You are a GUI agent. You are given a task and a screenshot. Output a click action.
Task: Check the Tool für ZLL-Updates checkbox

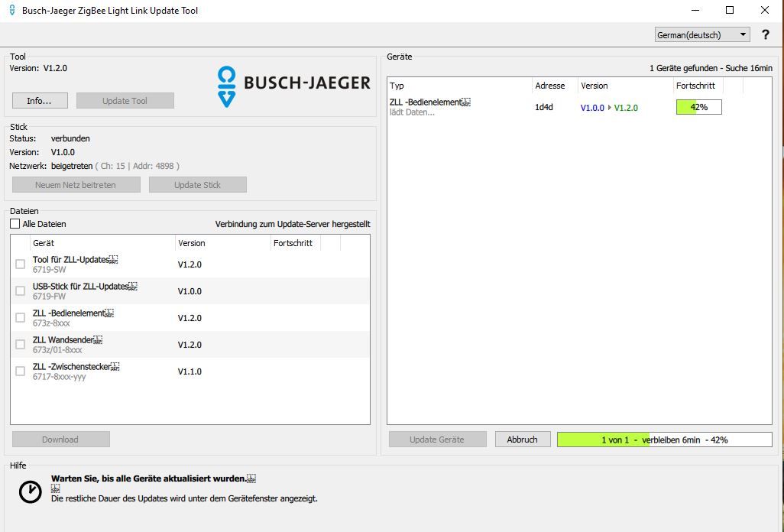coord(20,264)
